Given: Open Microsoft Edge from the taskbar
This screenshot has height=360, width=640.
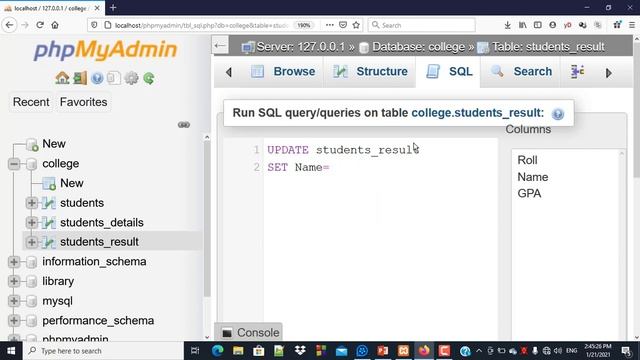Looking at the screenshot, I should [x=218, y=351].
